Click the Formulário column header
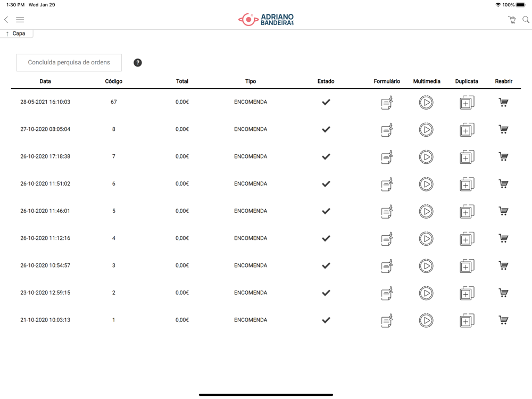 point(387,81)
